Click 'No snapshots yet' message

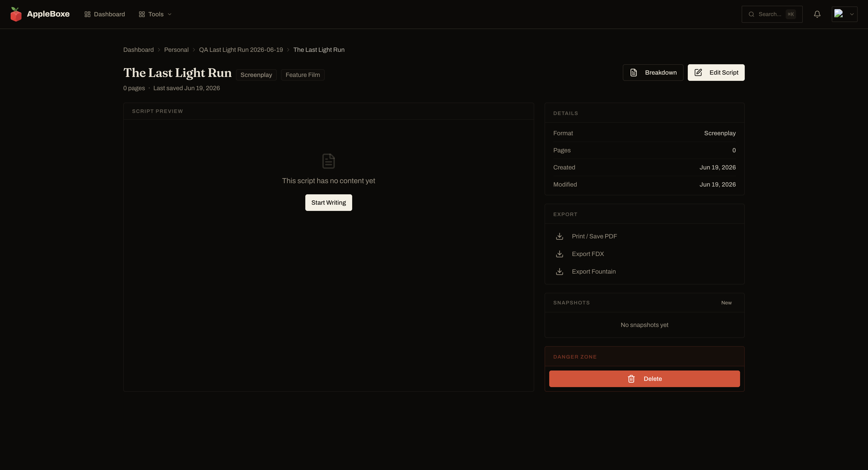tap(644, 325)
